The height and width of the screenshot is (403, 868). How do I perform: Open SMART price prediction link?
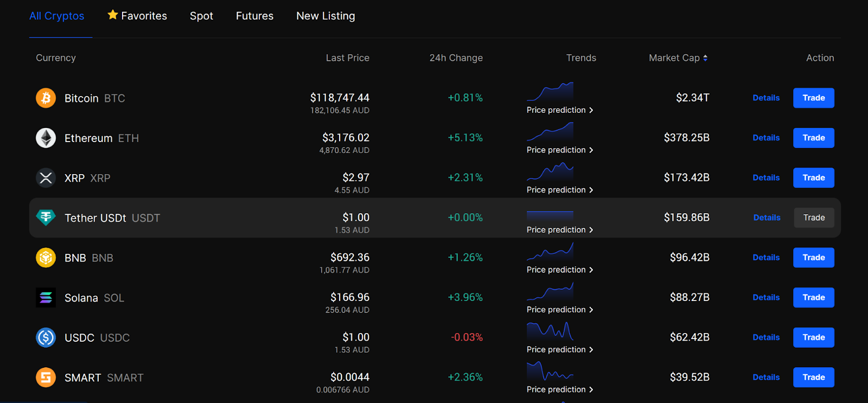click(x=560, y=389)
